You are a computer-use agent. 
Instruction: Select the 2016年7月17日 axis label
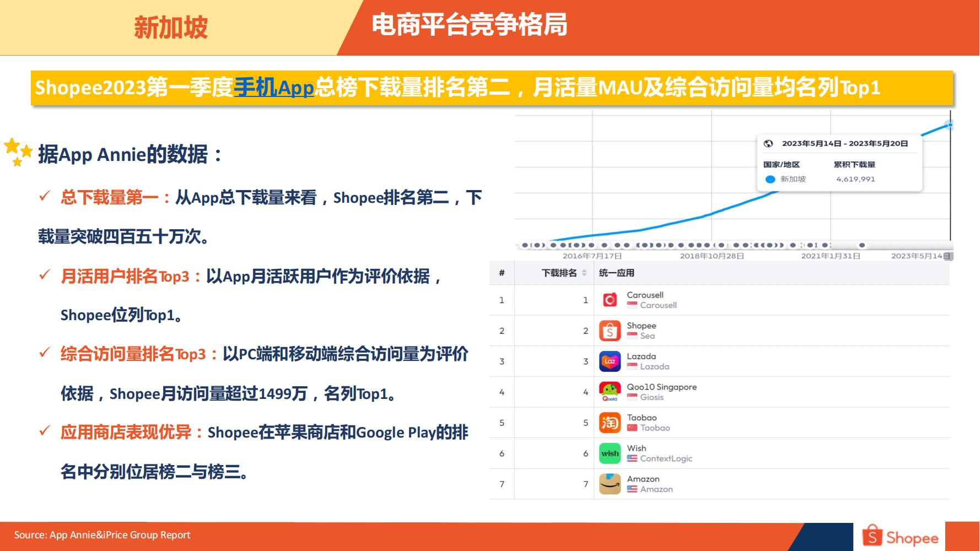[x=592, y=256]
